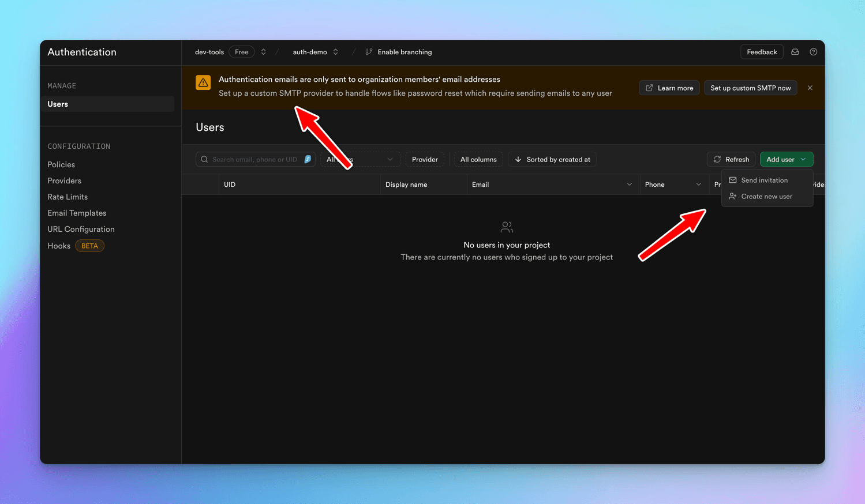Image resolution: width=865 pixels, height=504 pixels.
Task: Expand the auth-demo project switcher
Action: click(335, 52)
